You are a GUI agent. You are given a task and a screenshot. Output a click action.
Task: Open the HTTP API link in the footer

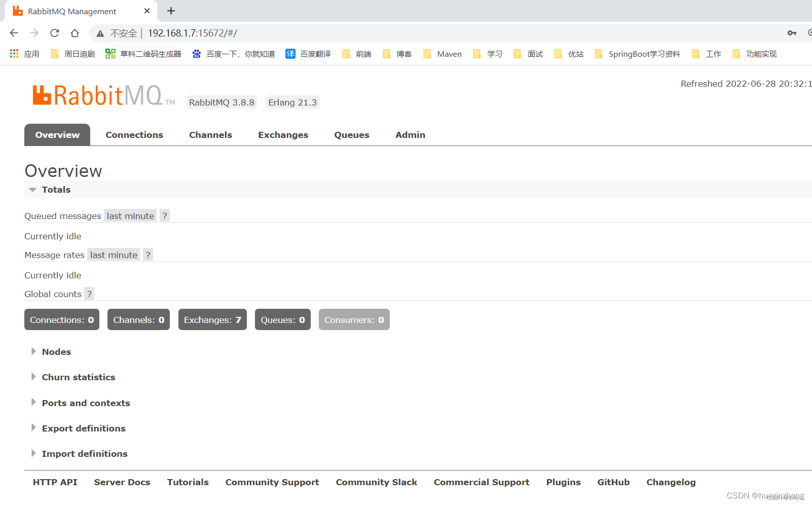(x=55, y=482)
